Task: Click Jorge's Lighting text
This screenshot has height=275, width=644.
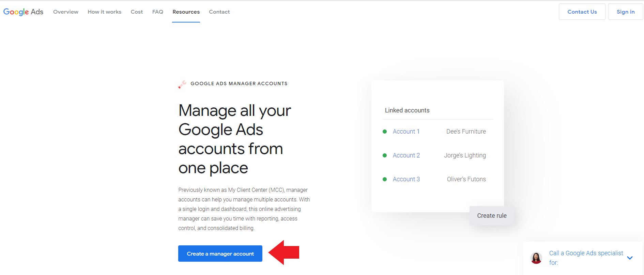Action: [x=465, y=155]
